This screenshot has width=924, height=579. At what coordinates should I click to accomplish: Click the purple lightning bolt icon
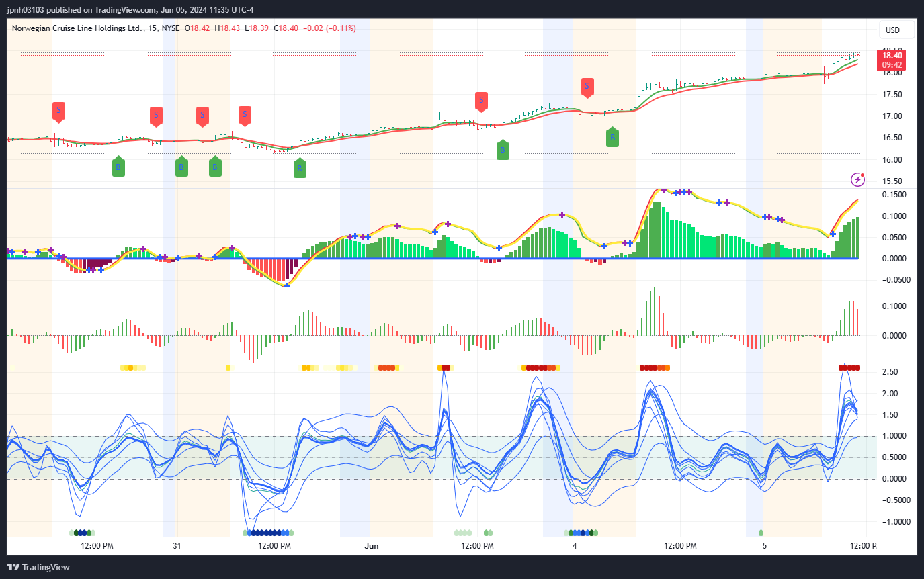(857, 179)
